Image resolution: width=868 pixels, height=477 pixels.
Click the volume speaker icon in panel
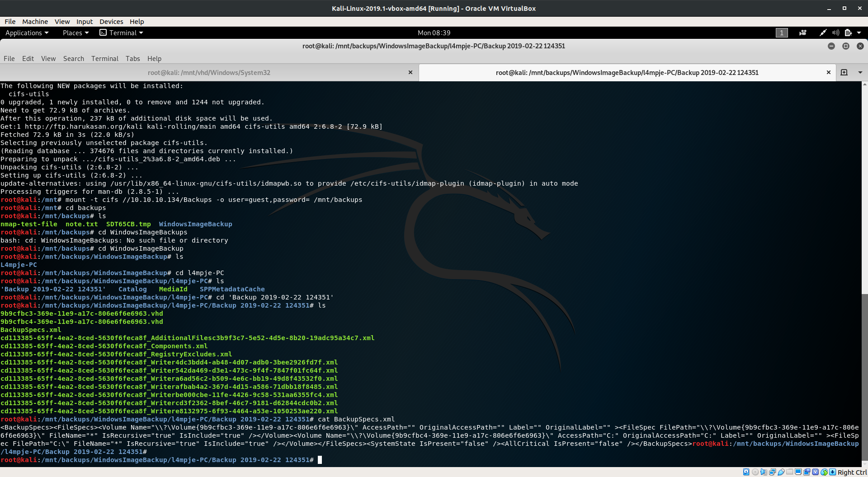835,33
